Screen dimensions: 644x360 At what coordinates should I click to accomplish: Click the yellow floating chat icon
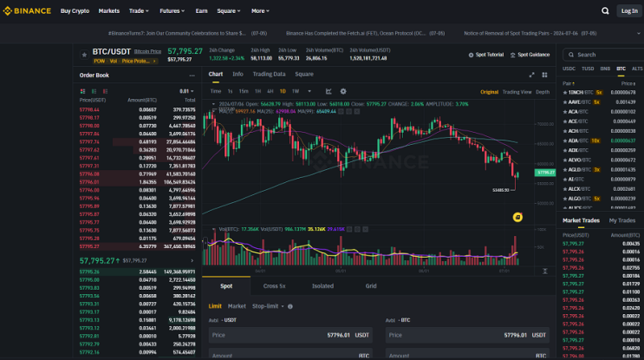pyautogui.click(x=517, y=217)
